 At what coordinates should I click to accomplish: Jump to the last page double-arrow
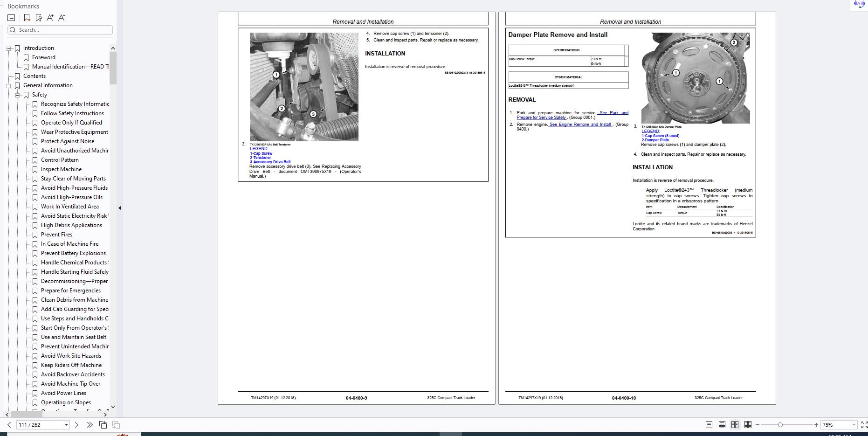[x=90, y=425]
